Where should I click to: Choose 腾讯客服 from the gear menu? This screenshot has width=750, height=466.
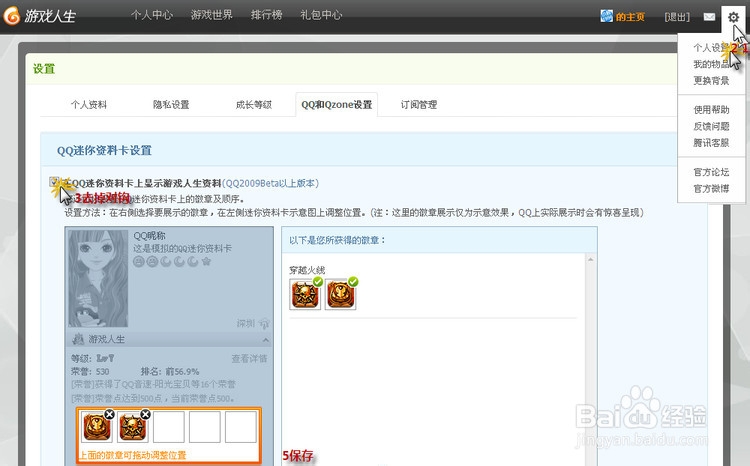[x=711, y=143]
